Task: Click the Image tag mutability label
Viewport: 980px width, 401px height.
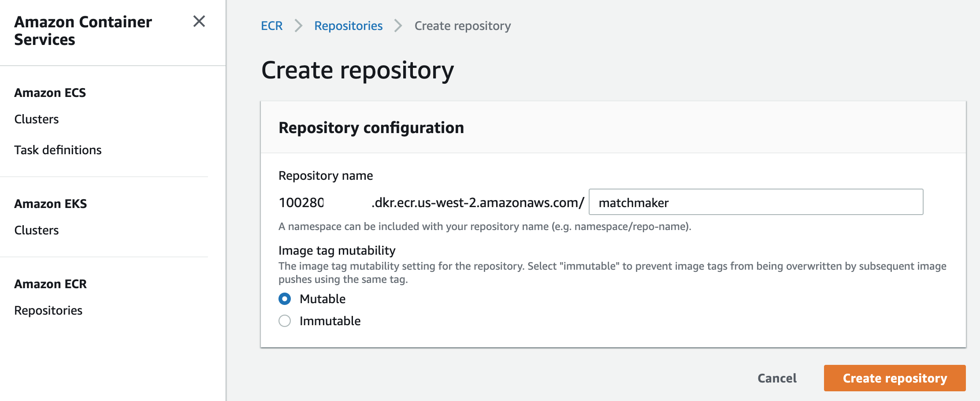Action: tap(337, 250)
